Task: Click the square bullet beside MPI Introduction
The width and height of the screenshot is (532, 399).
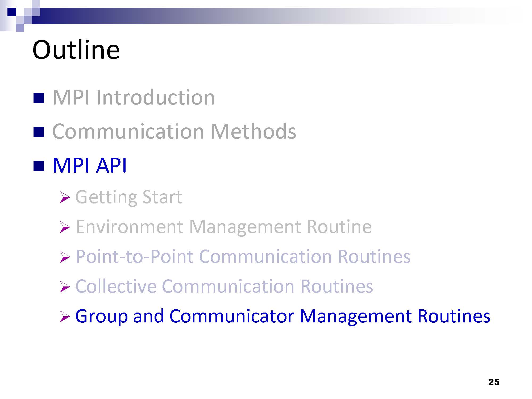Action: coord(39,98)
